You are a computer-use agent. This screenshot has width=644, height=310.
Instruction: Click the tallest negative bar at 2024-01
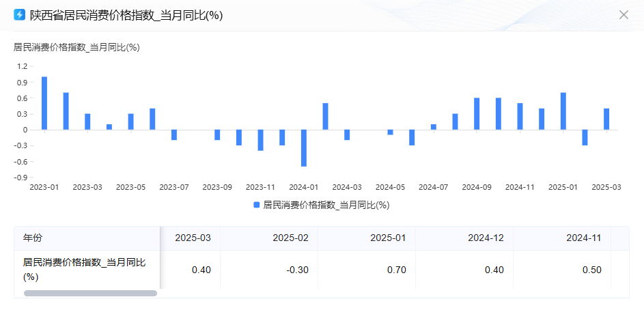pos(304,148)
